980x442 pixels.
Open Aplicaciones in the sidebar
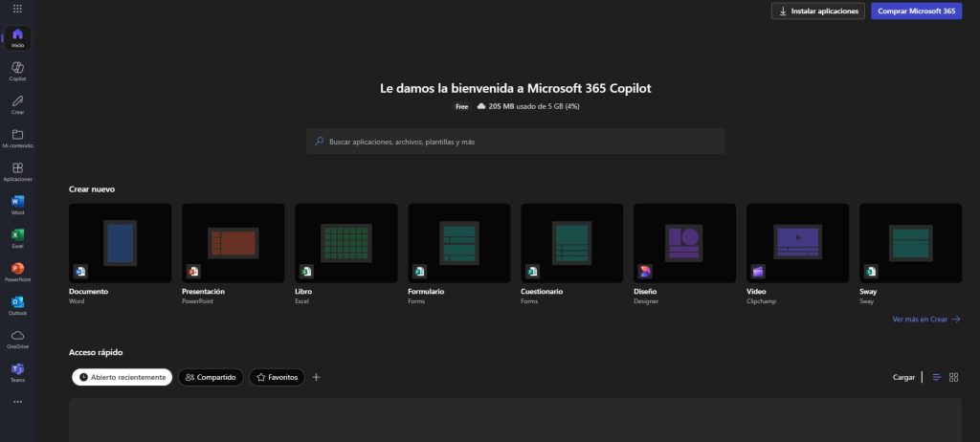pos(17,172)
